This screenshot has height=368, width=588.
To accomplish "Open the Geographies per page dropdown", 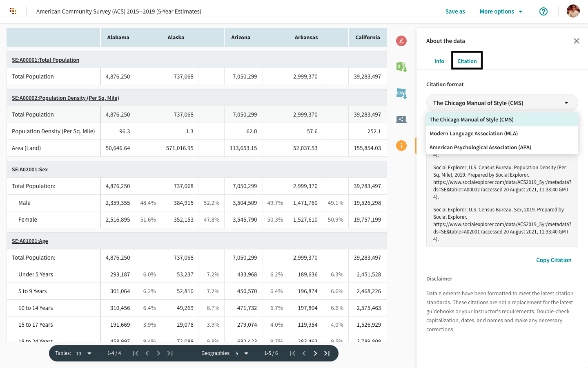I will click(x=242, y=353).
